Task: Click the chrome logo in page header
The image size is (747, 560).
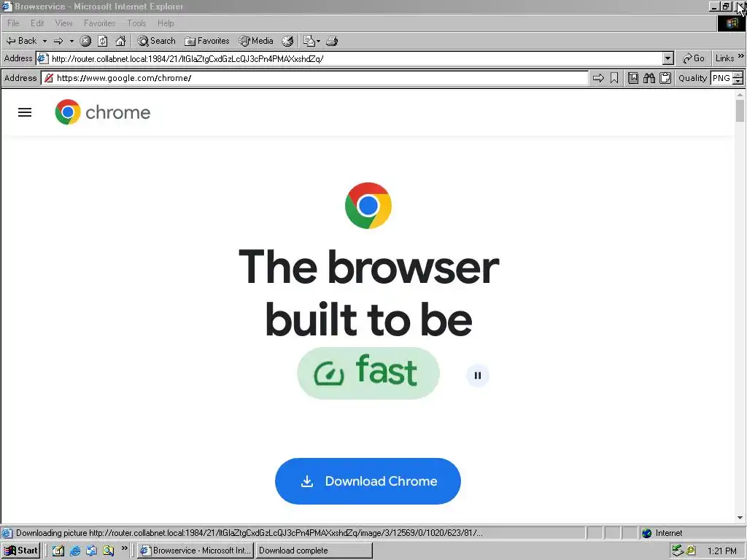Action: tap(103, 112)
